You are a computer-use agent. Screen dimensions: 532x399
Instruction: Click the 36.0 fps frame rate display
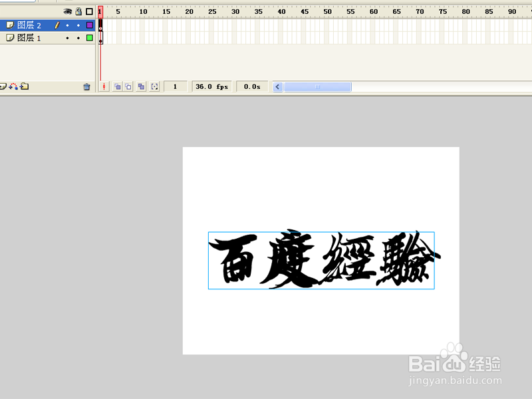coord(212,86)
